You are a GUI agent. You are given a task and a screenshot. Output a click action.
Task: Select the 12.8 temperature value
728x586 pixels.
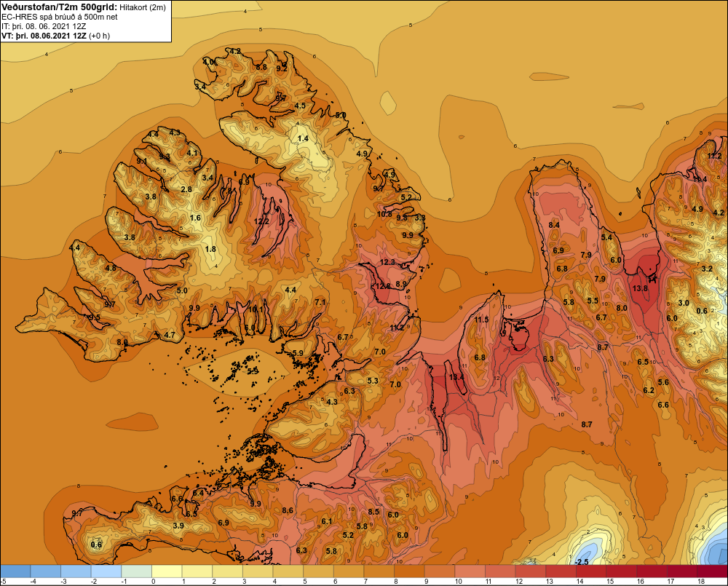(x=383, y=286)
